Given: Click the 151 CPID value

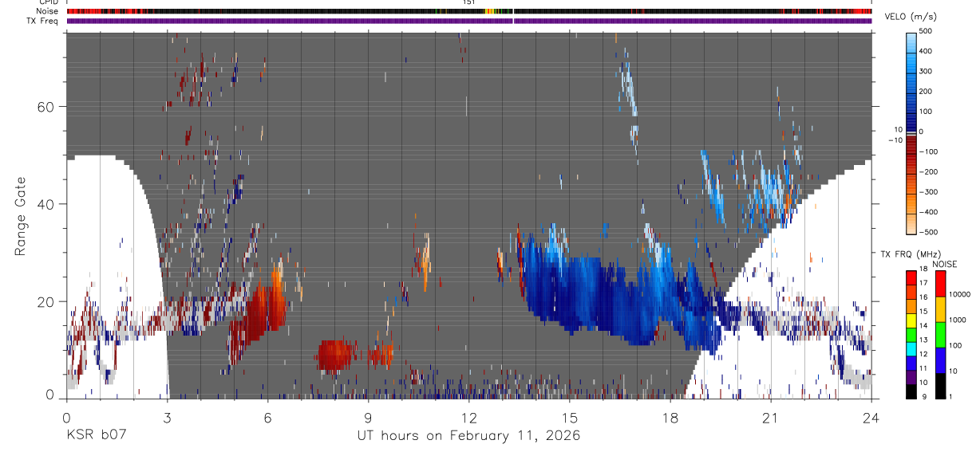Looking at the screenshot, I should pyautogui.click(x=469, y=2).
